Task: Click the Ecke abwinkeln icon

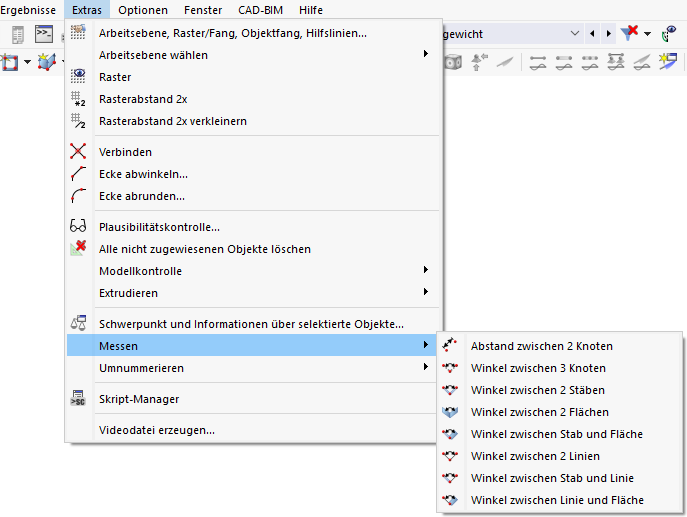Action: 78,174
